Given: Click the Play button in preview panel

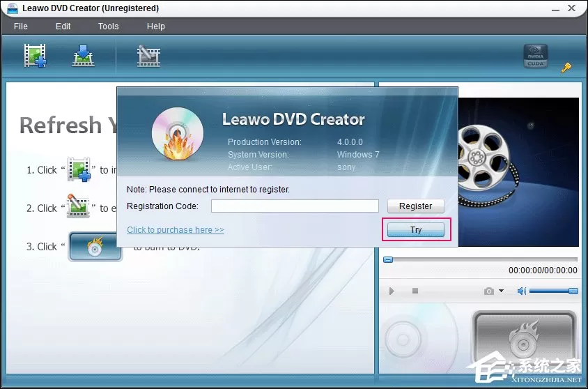Looking at the screenshot, I should [x=392, y=291].
